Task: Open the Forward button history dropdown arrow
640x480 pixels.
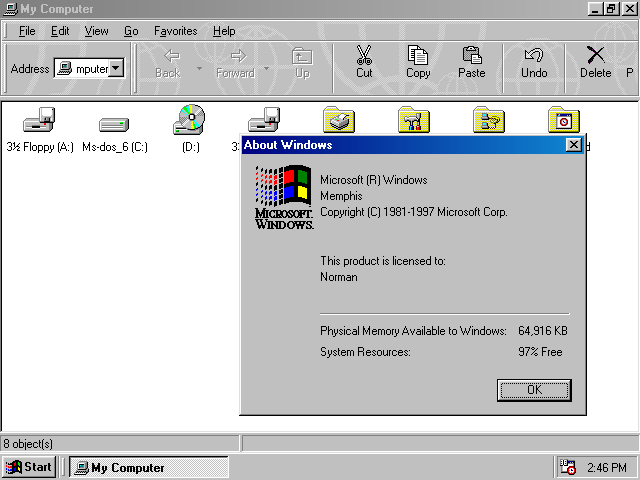Action: coord(267,69)
